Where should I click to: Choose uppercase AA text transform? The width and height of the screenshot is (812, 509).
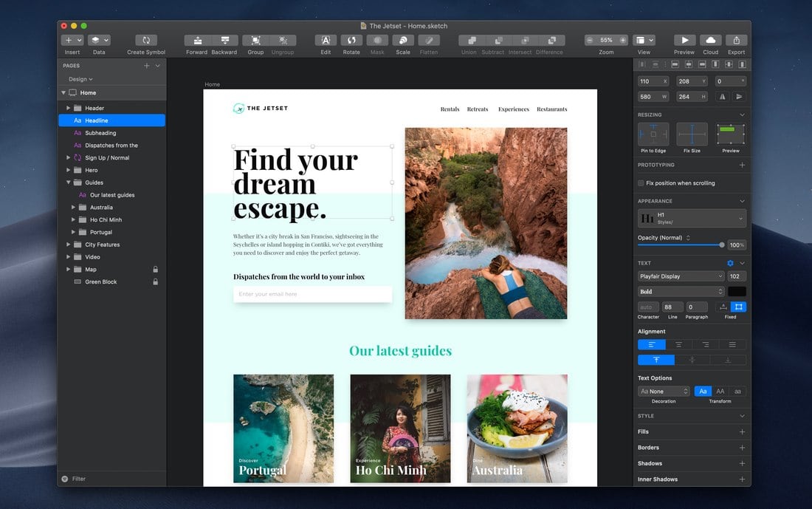[720, 392]
